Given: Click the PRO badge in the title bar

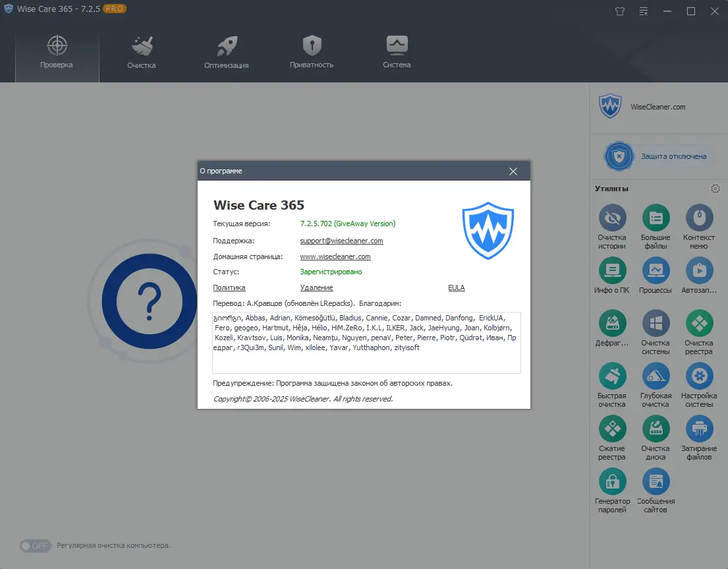Looking at the screenshot, I should 114,9.
